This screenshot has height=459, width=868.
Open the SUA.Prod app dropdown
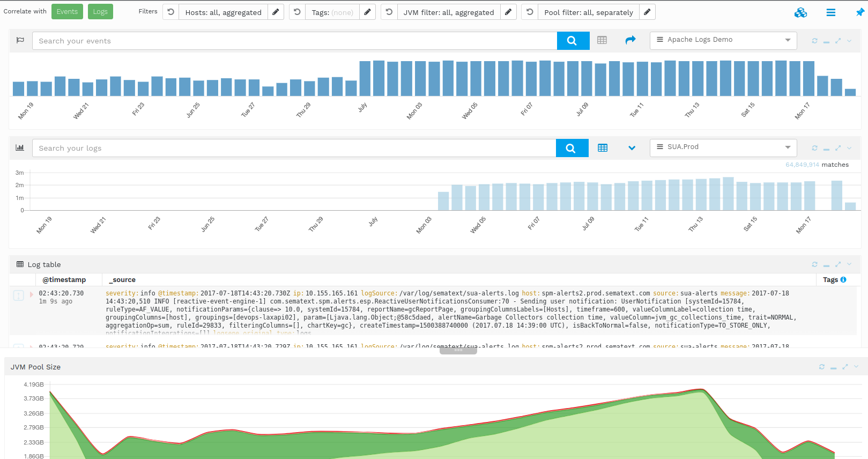pos(723,147)
